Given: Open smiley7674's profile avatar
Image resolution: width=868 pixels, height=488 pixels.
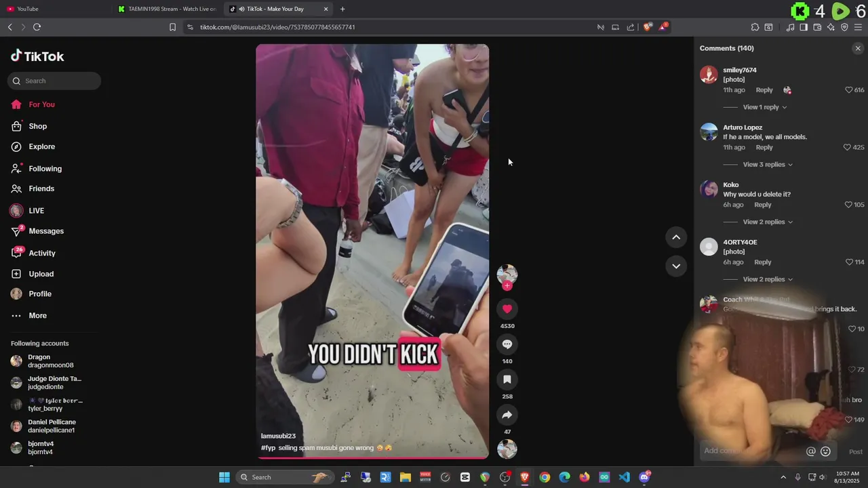Looking at the screenshot, I should click(x=709, y=75).
